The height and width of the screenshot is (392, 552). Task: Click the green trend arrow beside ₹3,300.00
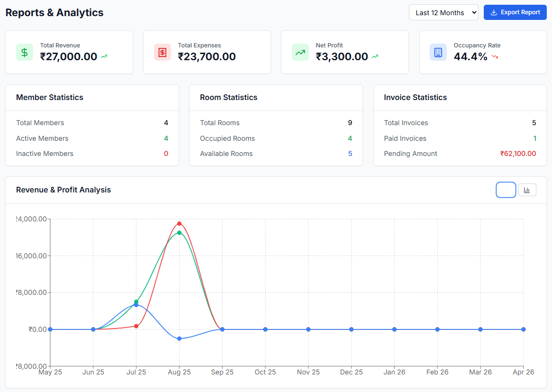click(x=375, y=56)
